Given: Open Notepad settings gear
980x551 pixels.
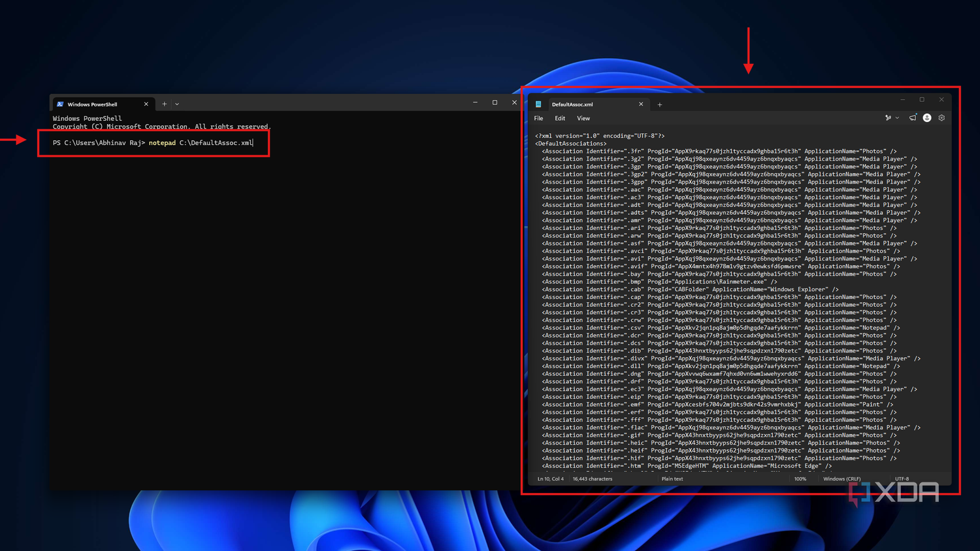Looking at the screenshot, I should click(x=941, y=118).
